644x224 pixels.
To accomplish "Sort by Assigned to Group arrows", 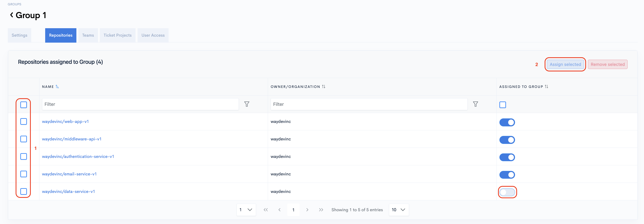I will click(x=546, y=87).
